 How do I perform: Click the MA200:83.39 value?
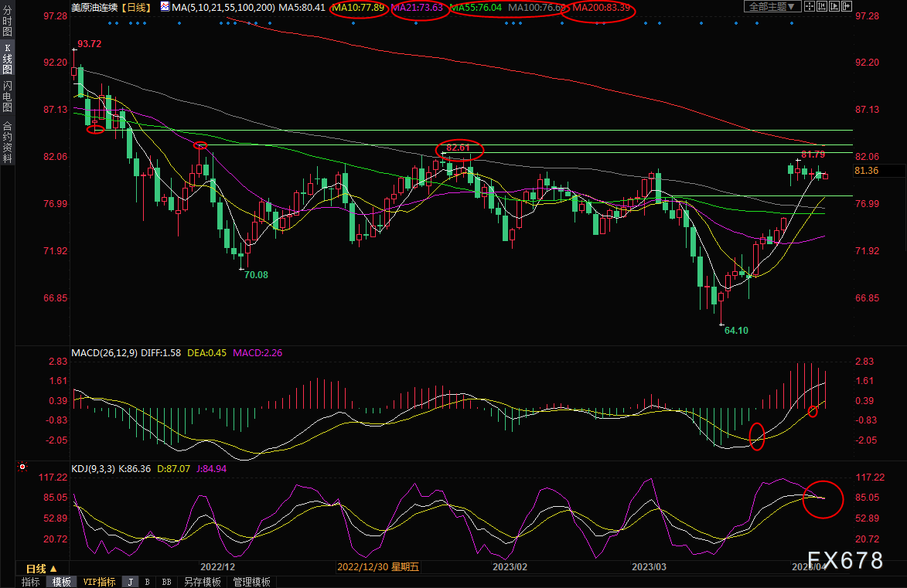pyautogui.click(x=601, y=8)
